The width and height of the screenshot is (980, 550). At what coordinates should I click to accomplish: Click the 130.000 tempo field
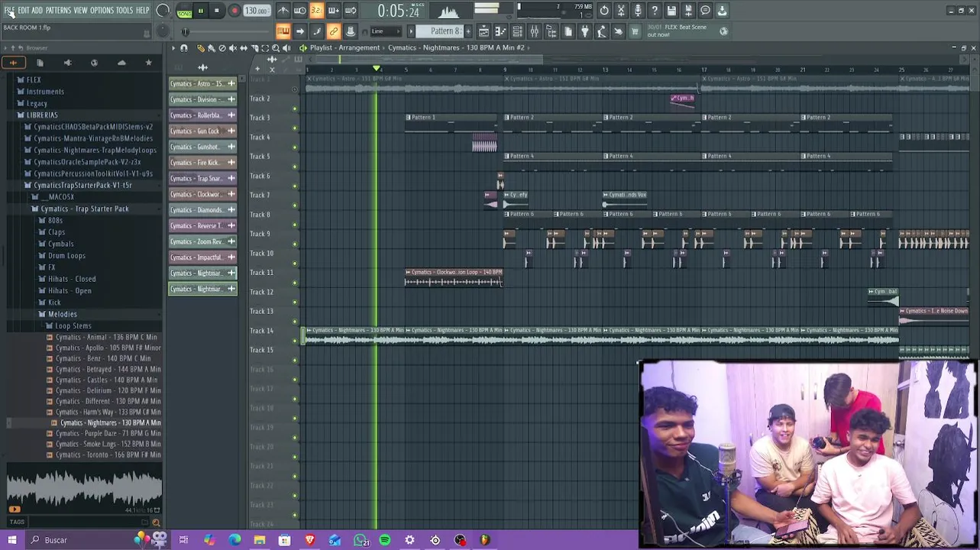(x=257, y=11)
